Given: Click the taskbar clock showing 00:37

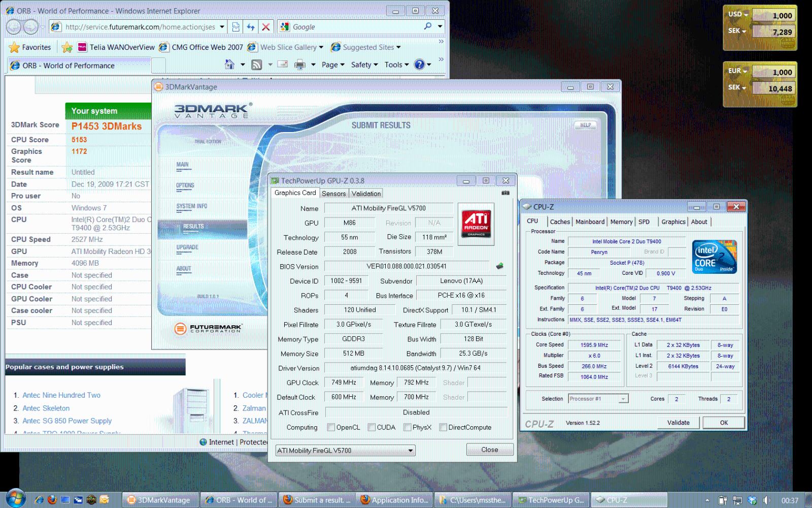Looking at the screenshot, I should click(790, 500).
